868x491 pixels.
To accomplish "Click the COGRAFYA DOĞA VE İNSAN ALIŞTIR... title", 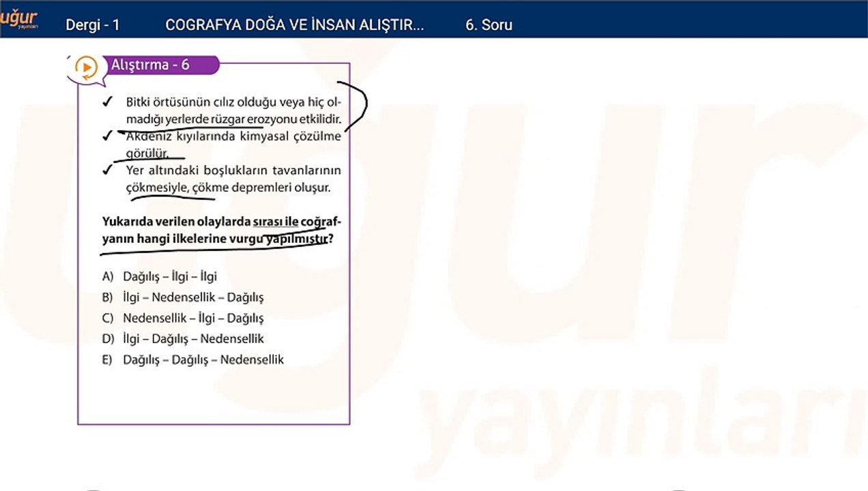I will click(x=294, y=25).
